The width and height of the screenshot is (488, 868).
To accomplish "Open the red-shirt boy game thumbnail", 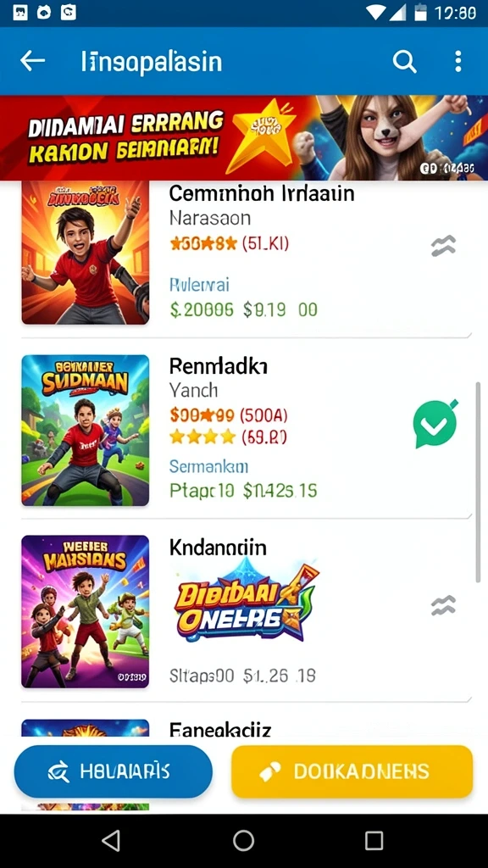I will pos(86,253).
